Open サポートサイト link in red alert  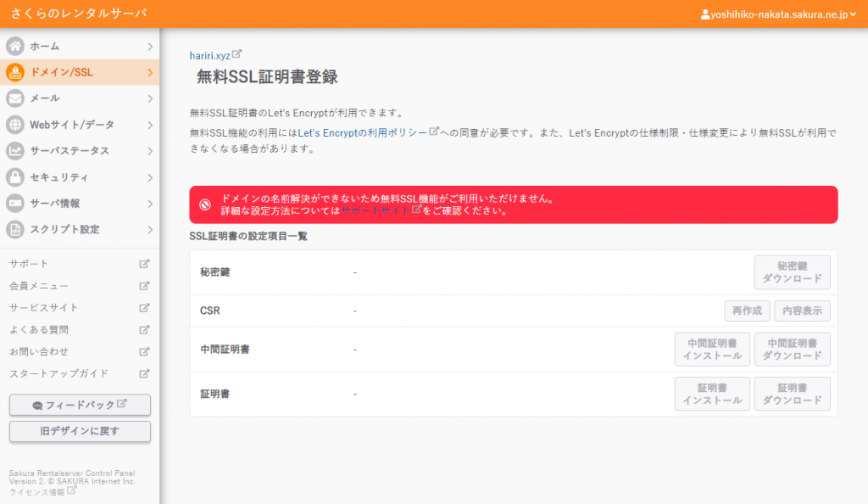coord(375,210)
